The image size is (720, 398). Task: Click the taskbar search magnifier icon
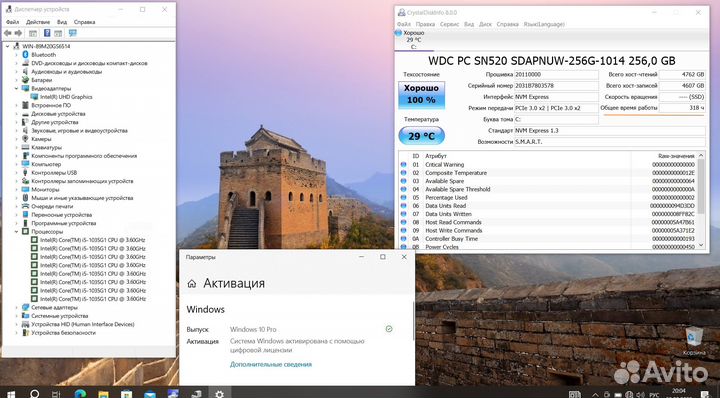(34, 394)
